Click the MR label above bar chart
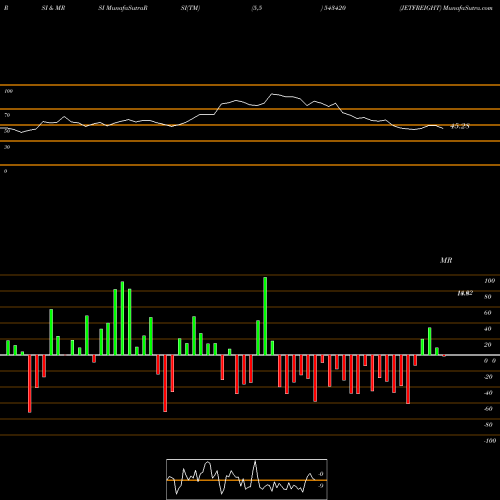The image size is (500, 500). [446, 260]
